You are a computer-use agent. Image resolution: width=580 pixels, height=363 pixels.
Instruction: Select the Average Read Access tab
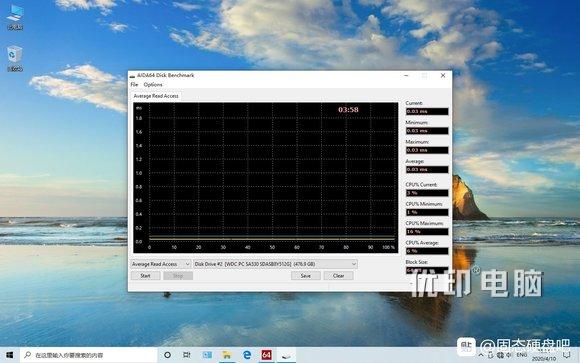(156, 96)
